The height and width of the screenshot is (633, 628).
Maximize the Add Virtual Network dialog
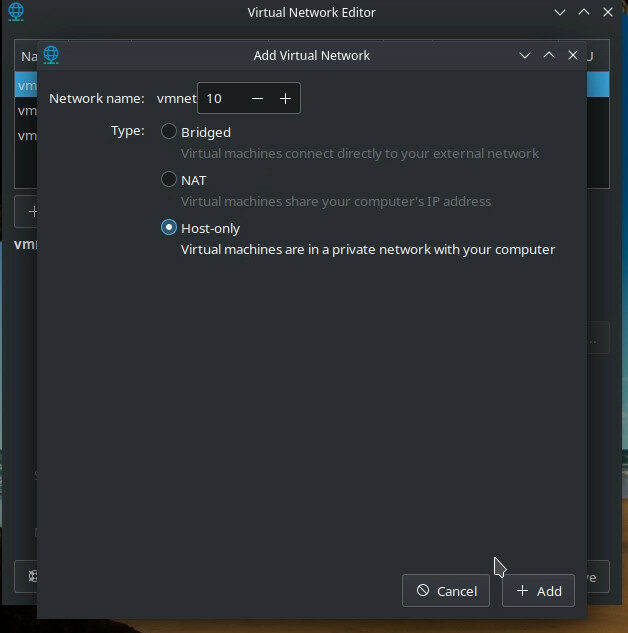(x=549, y=55)
